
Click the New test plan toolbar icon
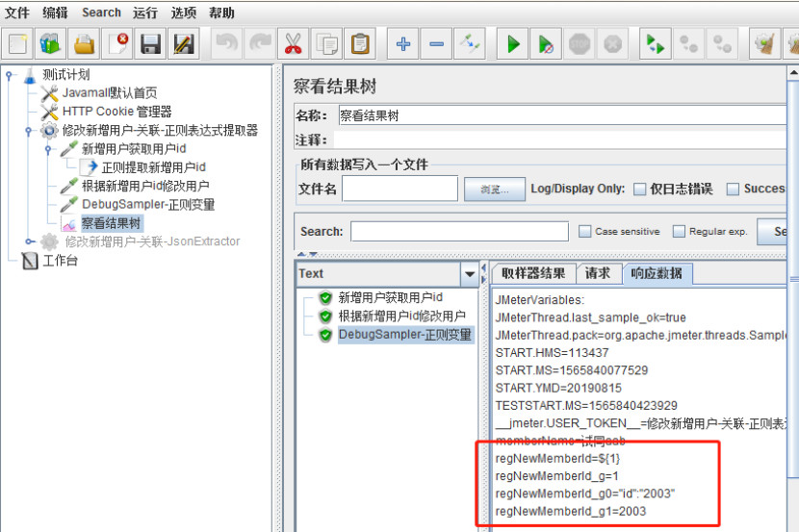[x=18, y=44]
